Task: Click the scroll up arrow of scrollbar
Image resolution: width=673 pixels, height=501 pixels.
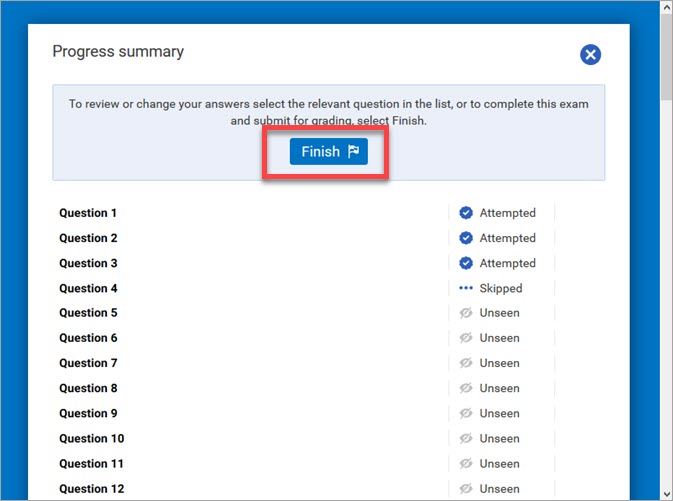Action: pos(666,7)
